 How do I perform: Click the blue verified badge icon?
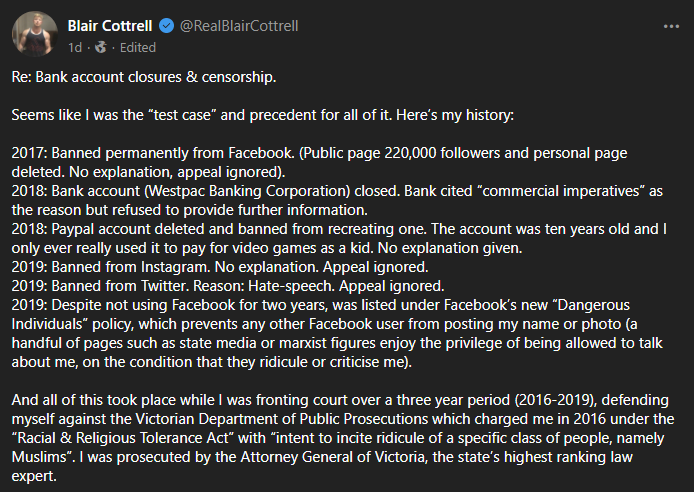pyautogui.click(x=166, y=26)
